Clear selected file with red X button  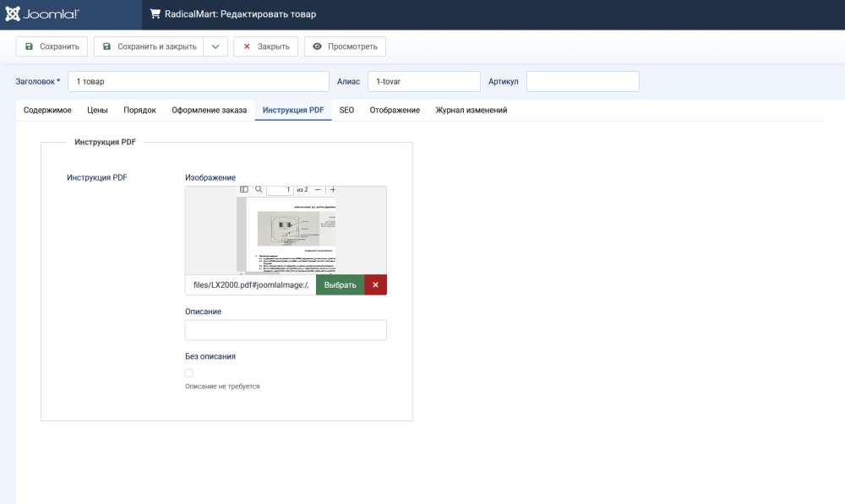375,285
